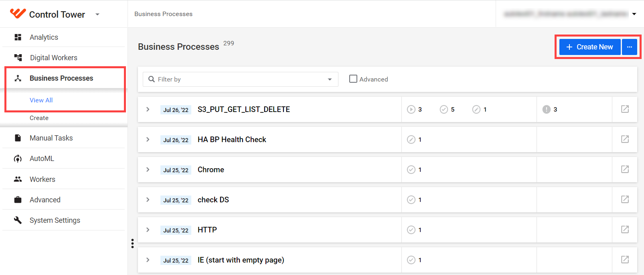Expand the HA BP Health Check row
This screenshot has width=644, height=275.
tap(148, 139)
